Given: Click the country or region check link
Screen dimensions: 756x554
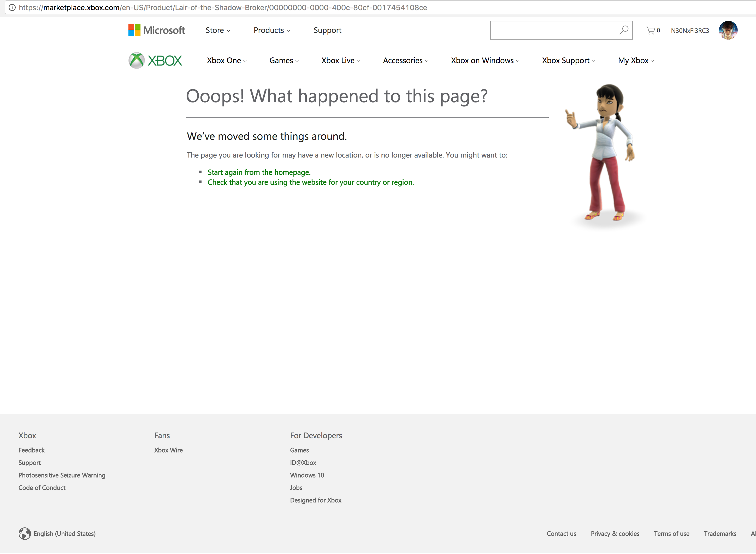Looking at the screenshot, I should pos(310,182).
